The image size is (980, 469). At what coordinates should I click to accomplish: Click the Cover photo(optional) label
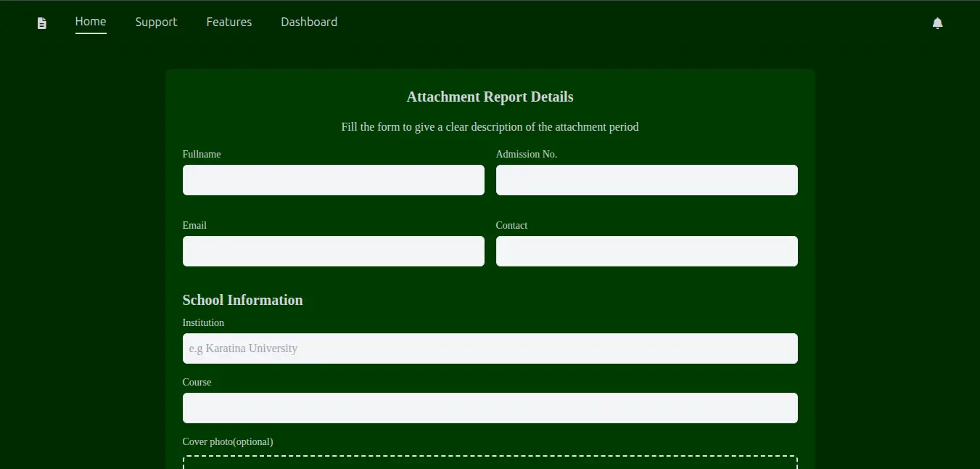point(228,441)
